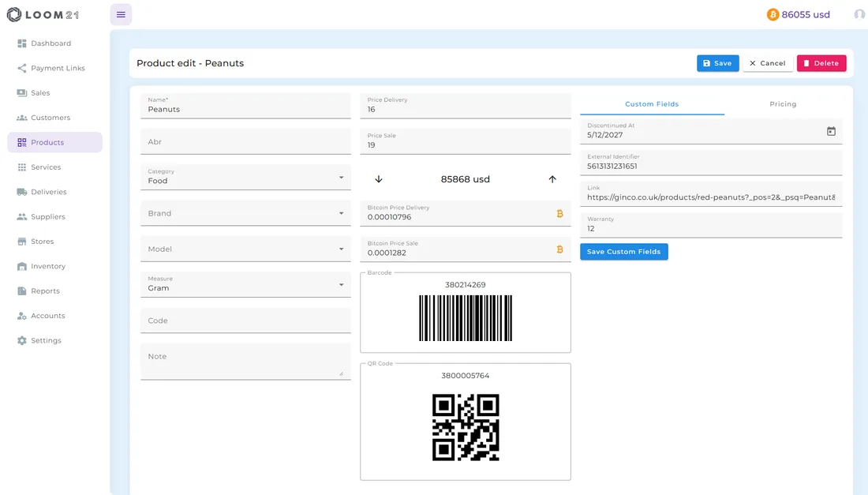Viewport: 868px width, 495px height.
Task: Click the LOOM21 logo
Action: click(43, 14)
